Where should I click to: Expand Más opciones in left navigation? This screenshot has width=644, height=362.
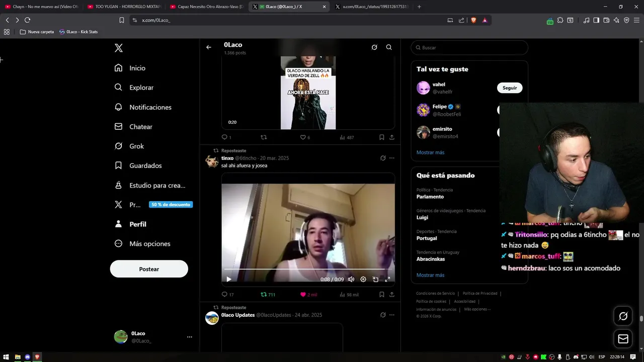[x=143, y=244]
